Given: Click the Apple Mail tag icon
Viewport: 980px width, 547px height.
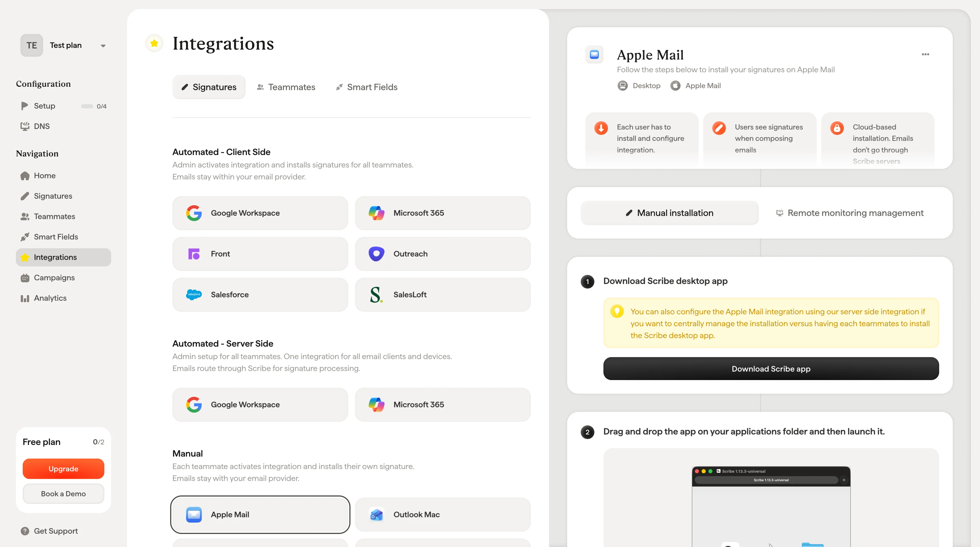Looking at the screenshot, I should 676,86.
